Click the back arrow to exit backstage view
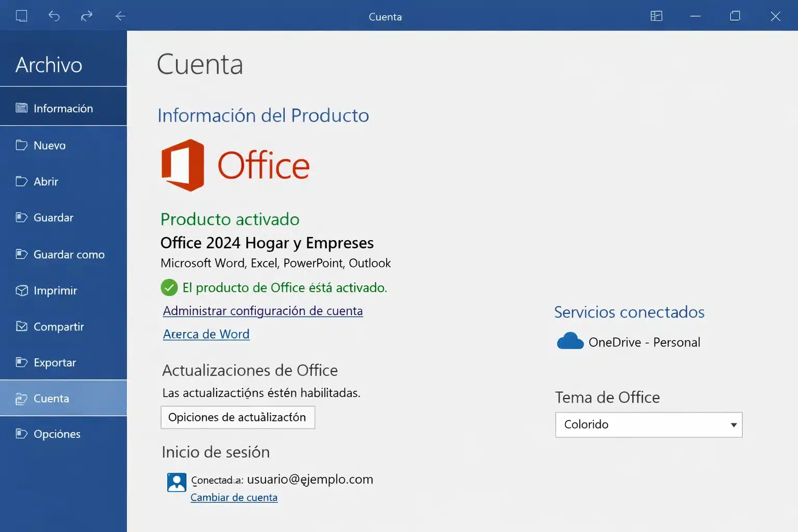The height and width of the screenshot is (532, 798). pos(120,16)
